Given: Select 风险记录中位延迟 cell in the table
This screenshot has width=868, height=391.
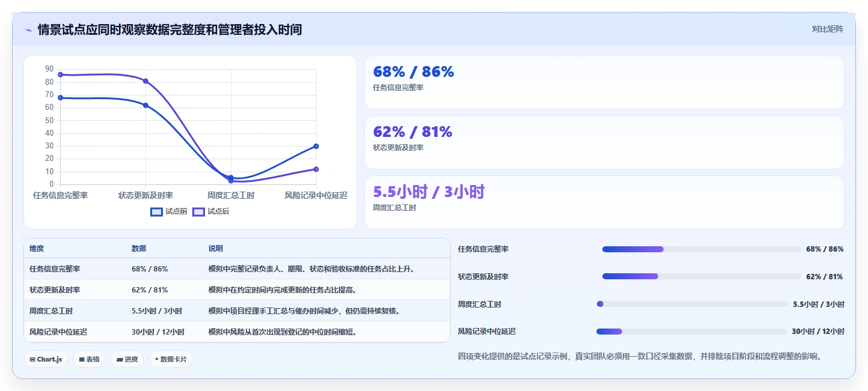Looking at the screenshot, I should pos(58,332).
